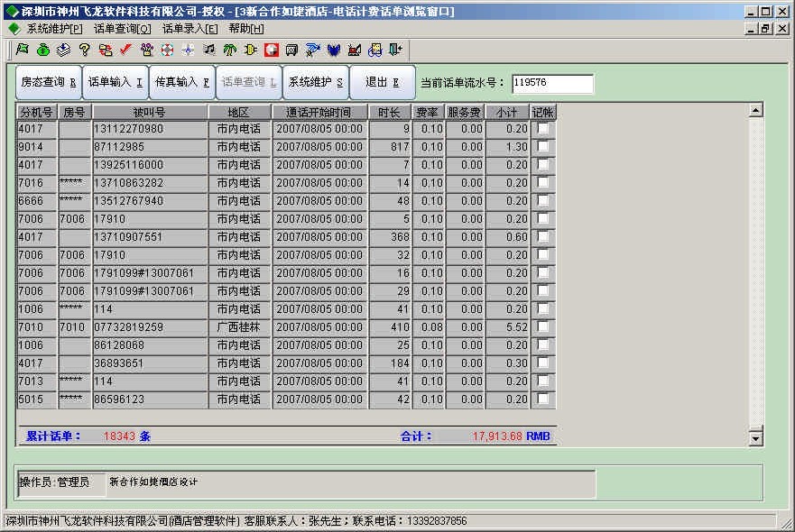The height and width of the screenshot is (532, 795).
Task: Click the greyed 话单查询 L button
Action: point(249,82)
